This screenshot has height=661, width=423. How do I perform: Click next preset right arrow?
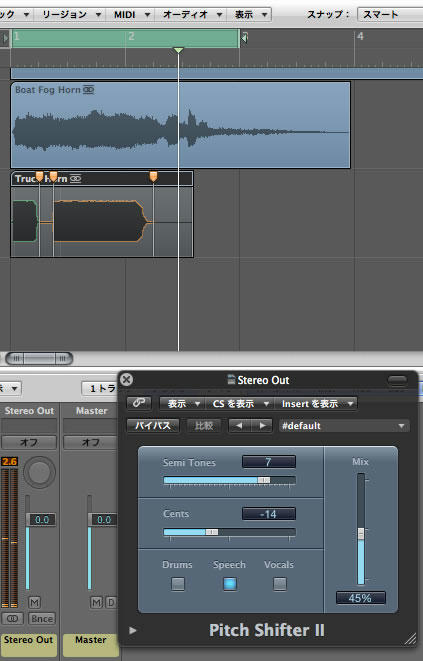tap(262, 425)
